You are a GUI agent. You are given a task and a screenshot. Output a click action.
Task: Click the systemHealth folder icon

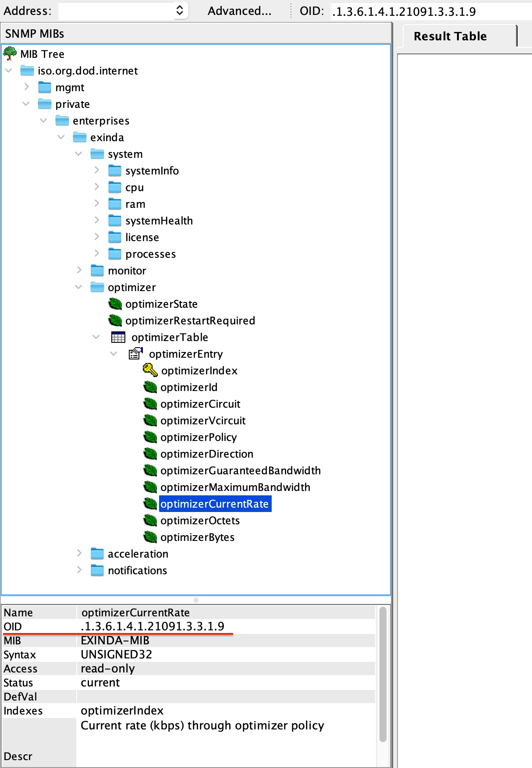pos(115,220)
